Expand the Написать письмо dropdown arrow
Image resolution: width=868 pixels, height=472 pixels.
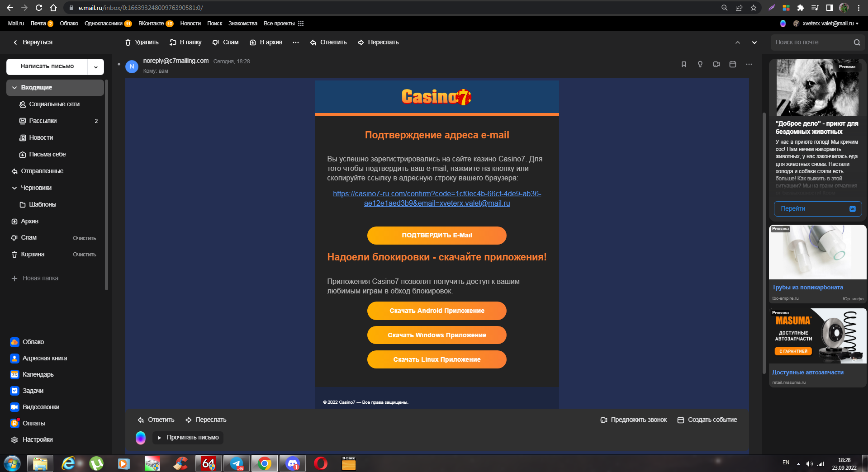tap(96, 67)
